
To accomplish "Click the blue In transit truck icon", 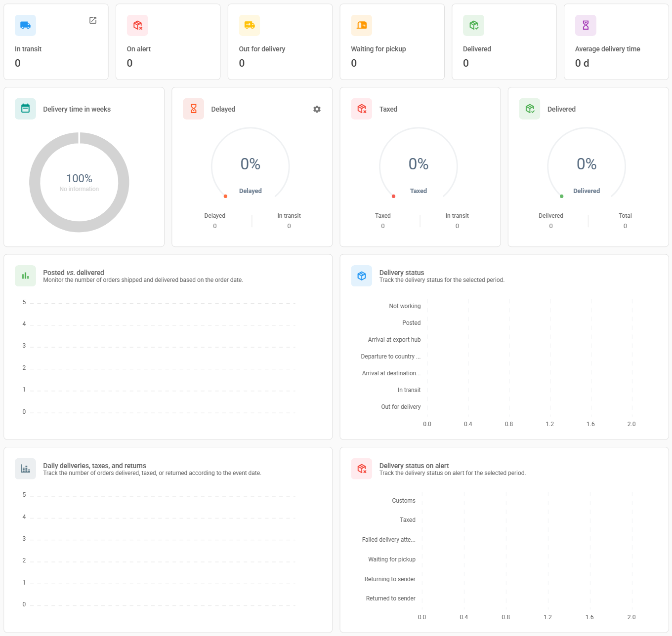I will [25, 25].
